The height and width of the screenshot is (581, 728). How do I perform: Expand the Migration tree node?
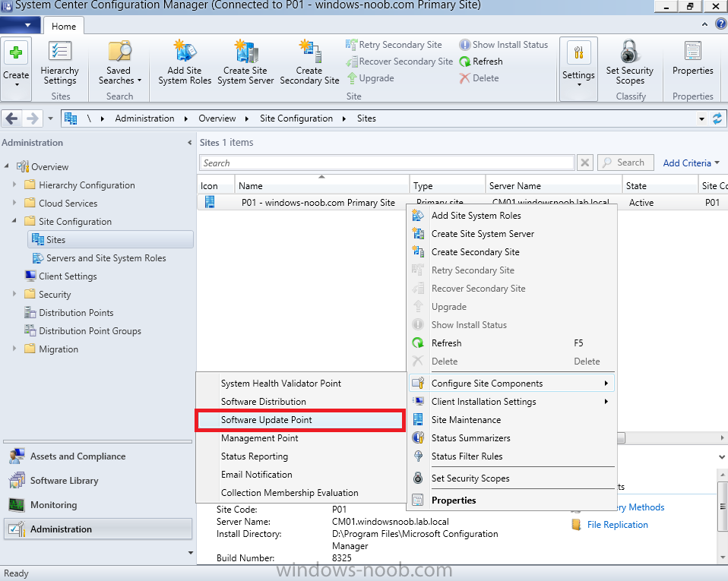(14, 349)
